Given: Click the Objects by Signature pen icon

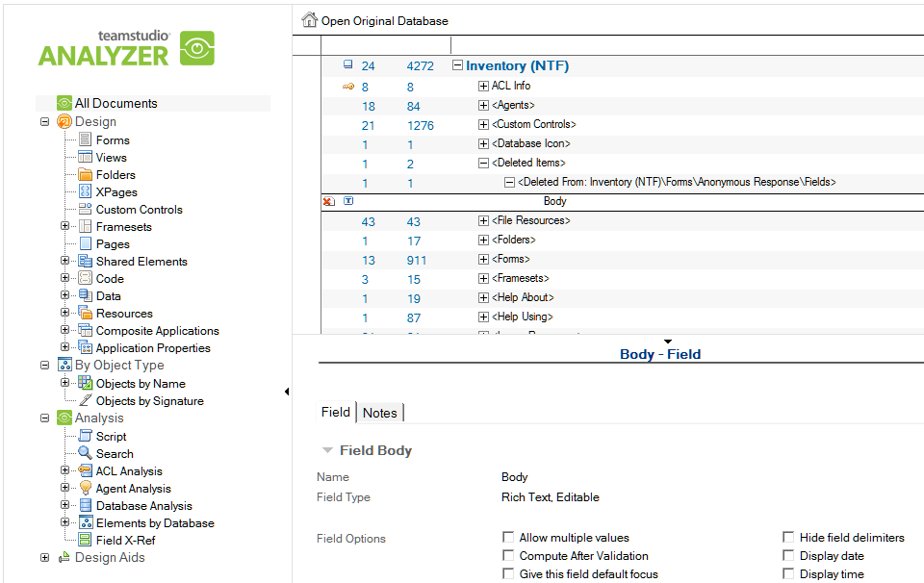Looking at the screenshot, I should coord(86,400).
